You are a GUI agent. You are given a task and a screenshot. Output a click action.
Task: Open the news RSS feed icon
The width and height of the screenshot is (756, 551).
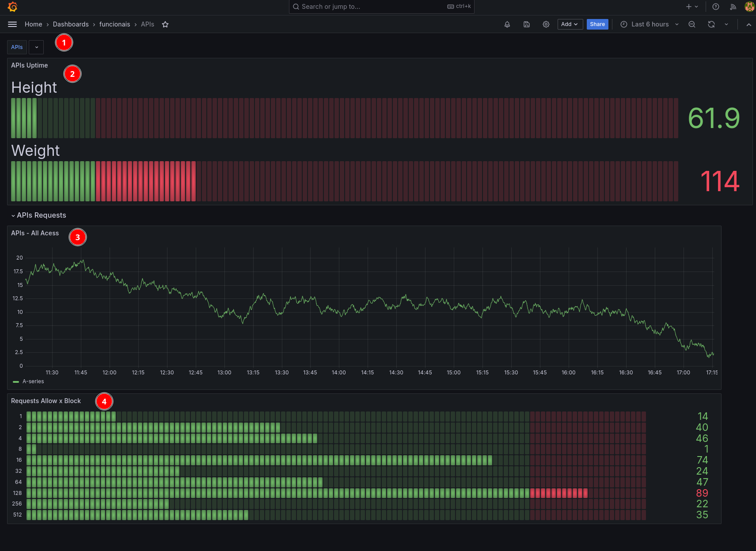coord(733,7)
